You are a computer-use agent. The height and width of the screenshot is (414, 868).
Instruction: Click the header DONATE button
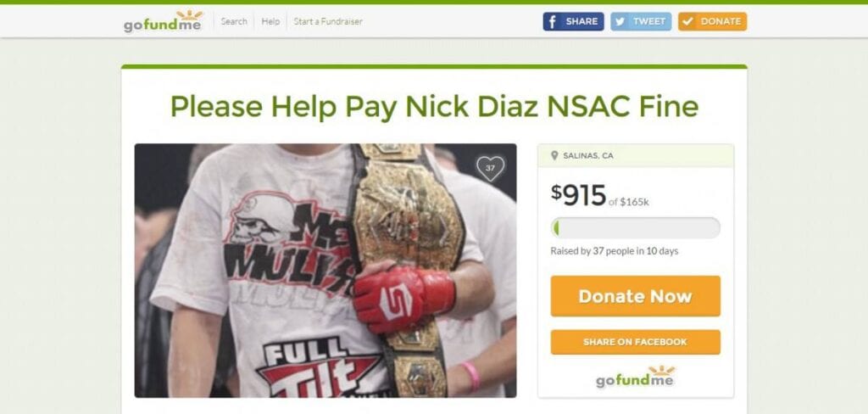pyautogui.click(x=712, y=21)
